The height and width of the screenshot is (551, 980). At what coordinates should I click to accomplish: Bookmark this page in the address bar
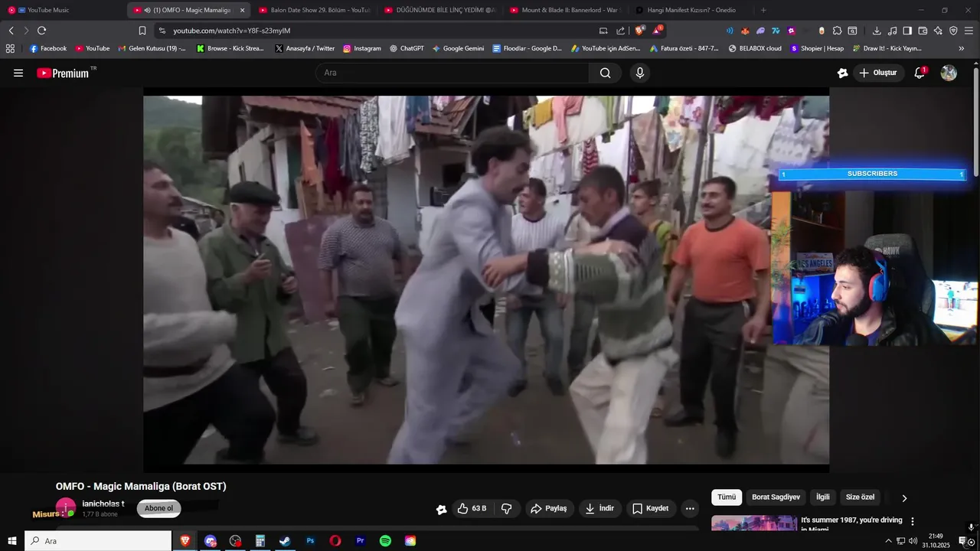[142, 31]
